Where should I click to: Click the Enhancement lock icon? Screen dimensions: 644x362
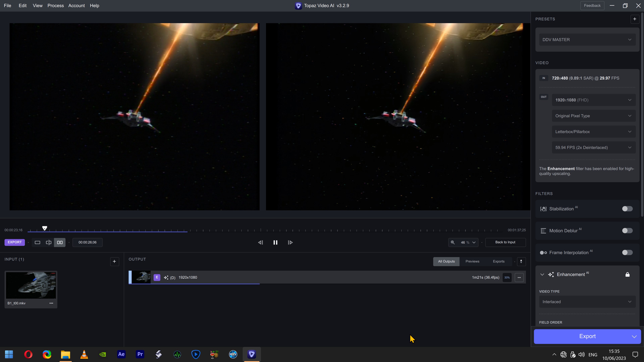click(x=627, y=275)
